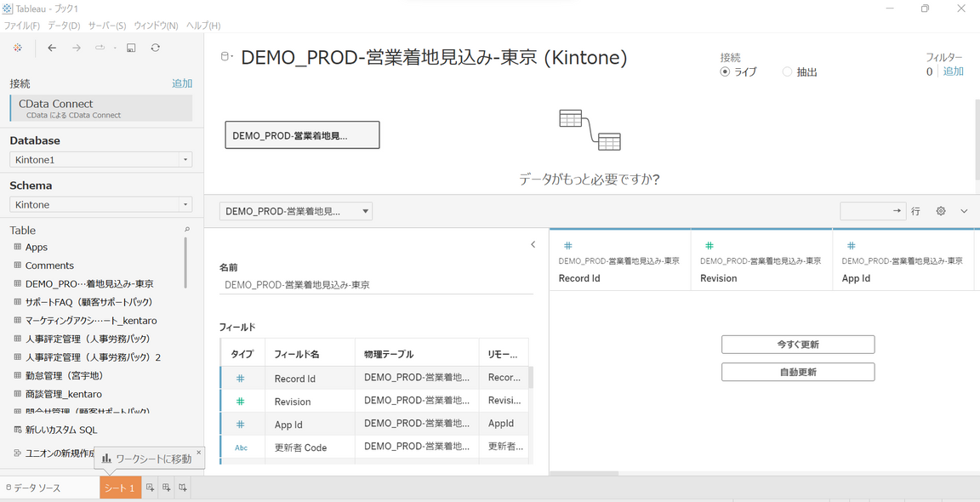The width and height of the screenshot is (980, 502).
Task: Click the data source cylinder icon beside title
Action: [225, 58]
